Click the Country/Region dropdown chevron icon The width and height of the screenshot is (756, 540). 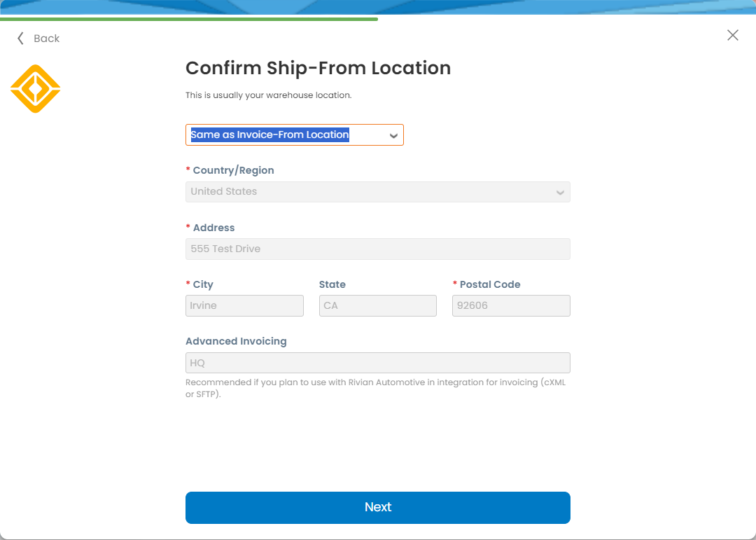pyautogui.click(x=559, y=191)
